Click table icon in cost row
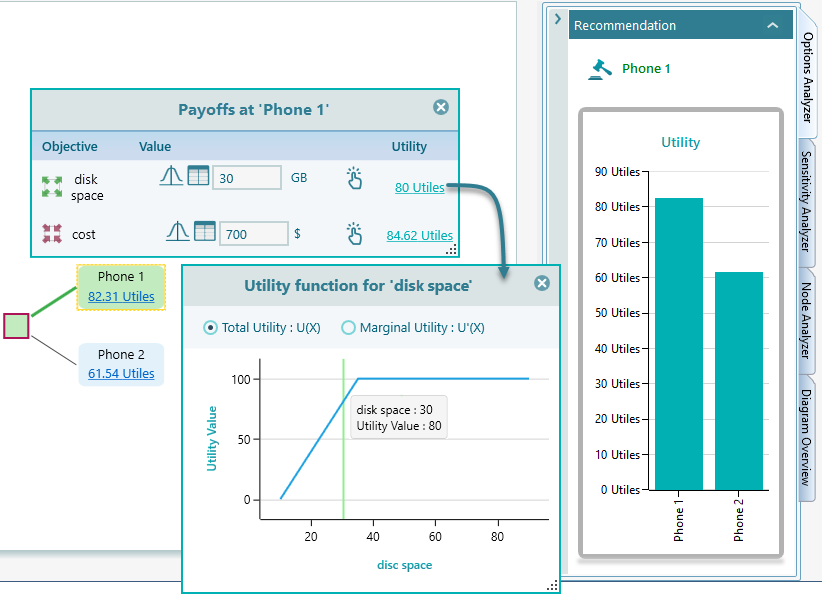 click(205, 231)
